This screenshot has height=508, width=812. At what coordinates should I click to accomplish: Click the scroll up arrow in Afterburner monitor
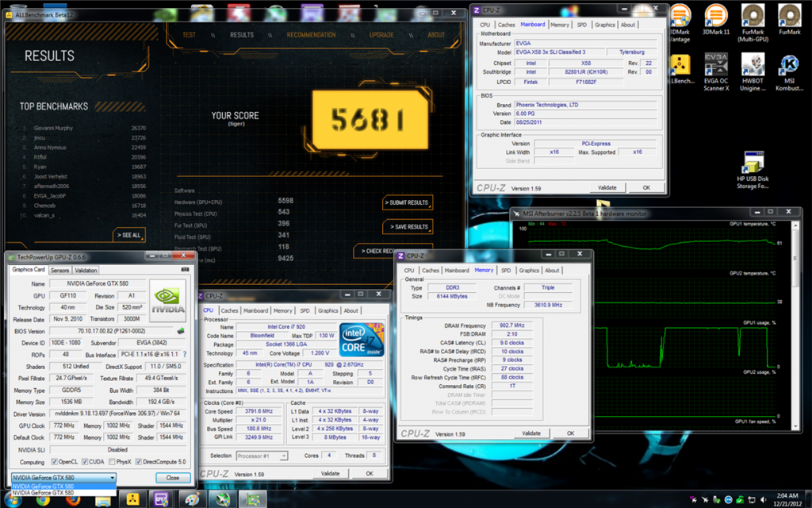pyautogui.click(x=796, y=225)
